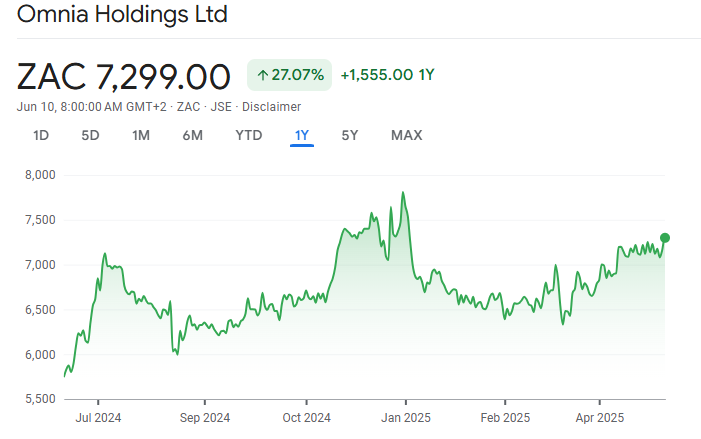Click the Feb 2025 axis label
The image size is (701, 439).
point(505,418)
